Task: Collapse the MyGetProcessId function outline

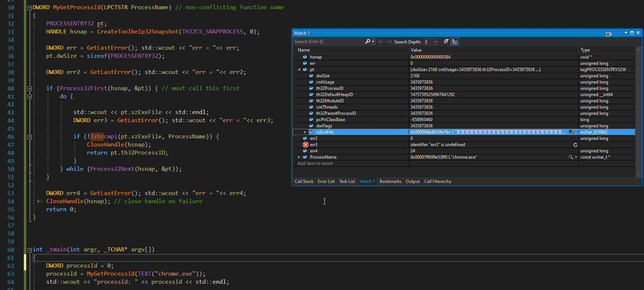Action: [x=29, y=8]
